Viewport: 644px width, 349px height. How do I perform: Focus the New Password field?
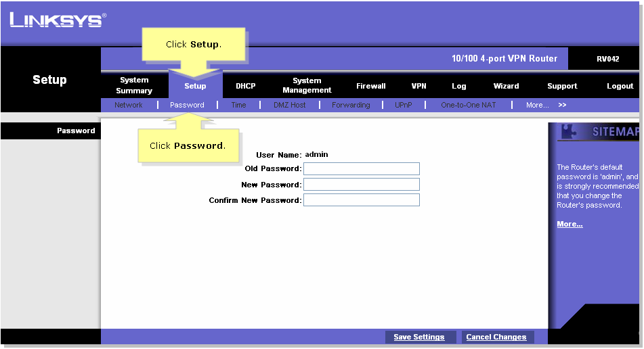[362, 184]
